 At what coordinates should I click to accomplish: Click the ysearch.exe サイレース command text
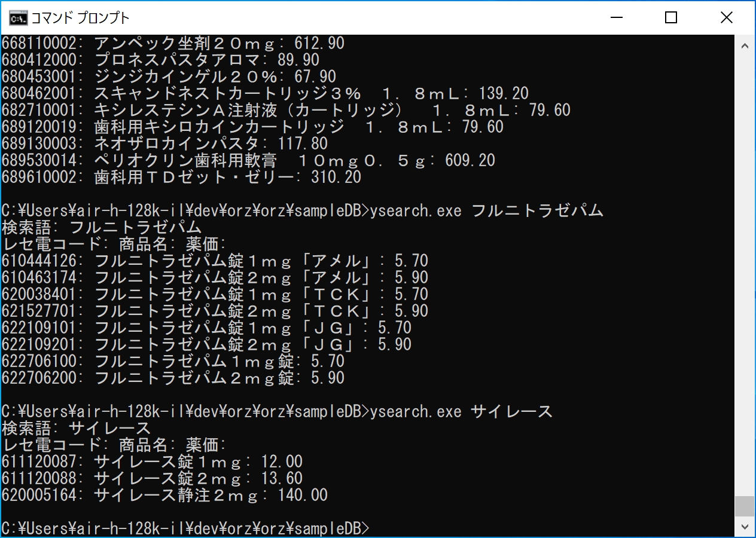[461, 411]
